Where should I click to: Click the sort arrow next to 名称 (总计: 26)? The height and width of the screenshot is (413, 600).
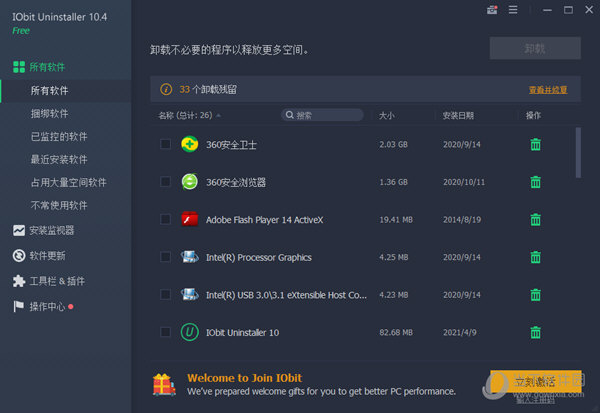[x=218, y=115]
